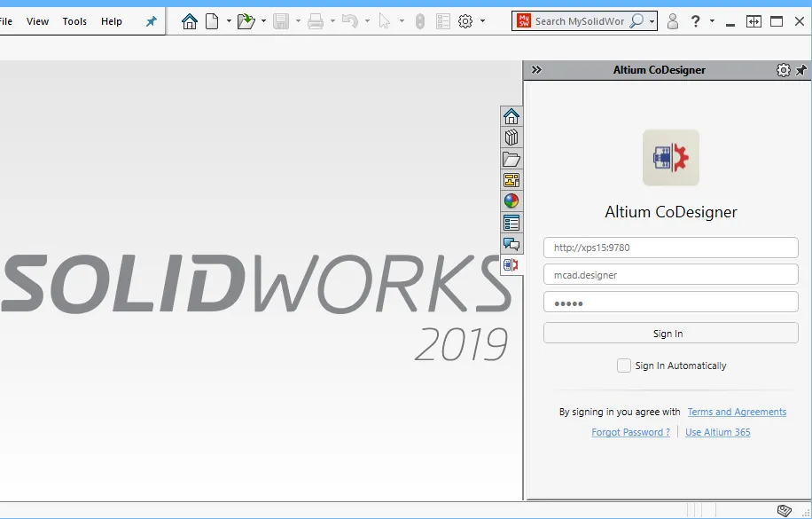Create a New document
The width and height of the screenshot is (812, 519).
[212, 21]
